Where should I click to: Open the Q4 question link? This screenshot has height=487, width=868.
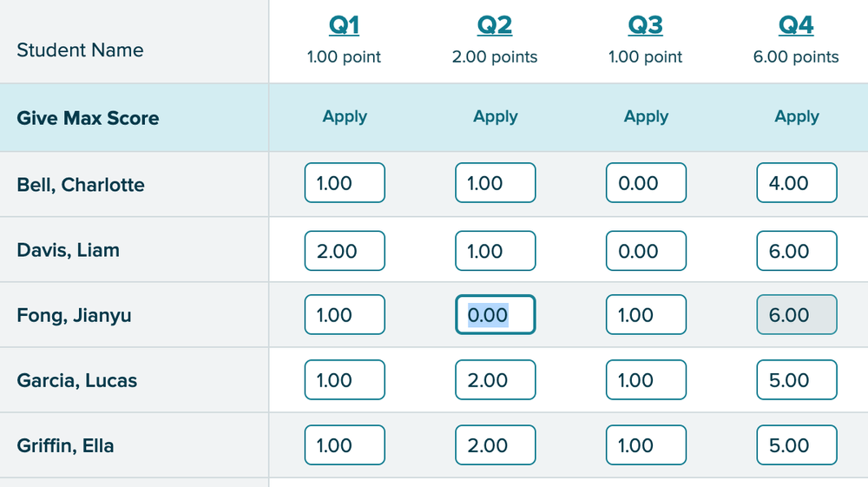[796, 26]
